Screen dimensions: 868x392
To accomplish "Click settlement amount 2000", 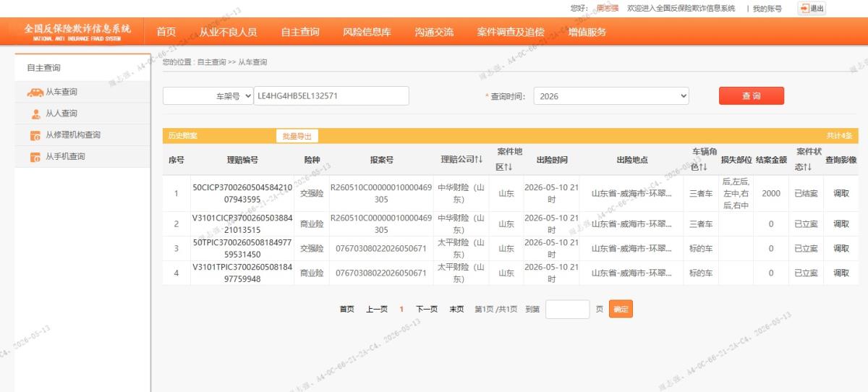I will 771,194.
